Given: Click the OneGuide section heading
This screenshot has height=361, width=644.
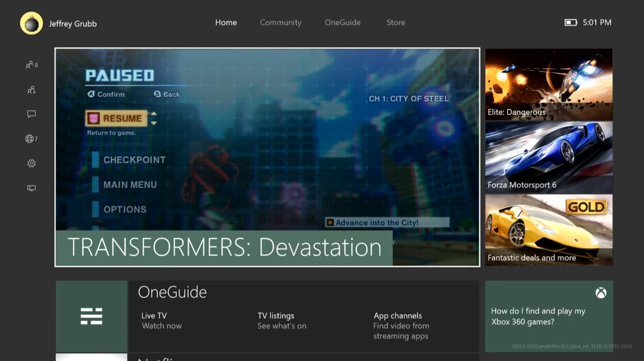Looking at the screenshot, I should (172, 292).
